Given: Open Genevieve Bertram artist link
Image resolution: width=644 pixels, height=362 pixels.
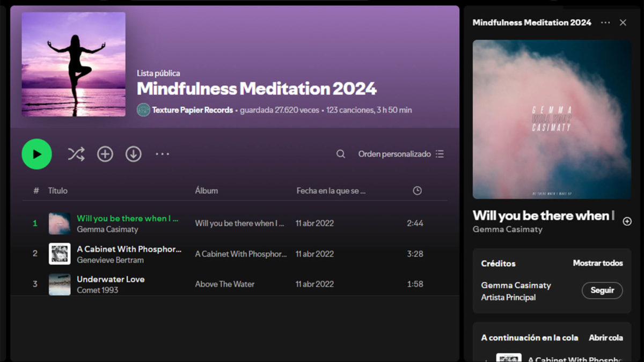Looking at the screenshot, I should tap(110, 260).
